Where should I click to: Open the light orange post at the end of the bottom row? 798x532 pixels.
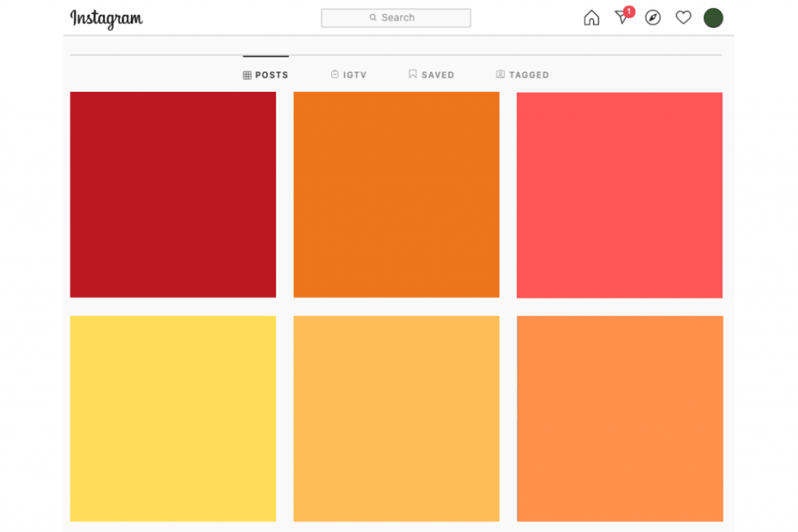(x=620, y=418)
